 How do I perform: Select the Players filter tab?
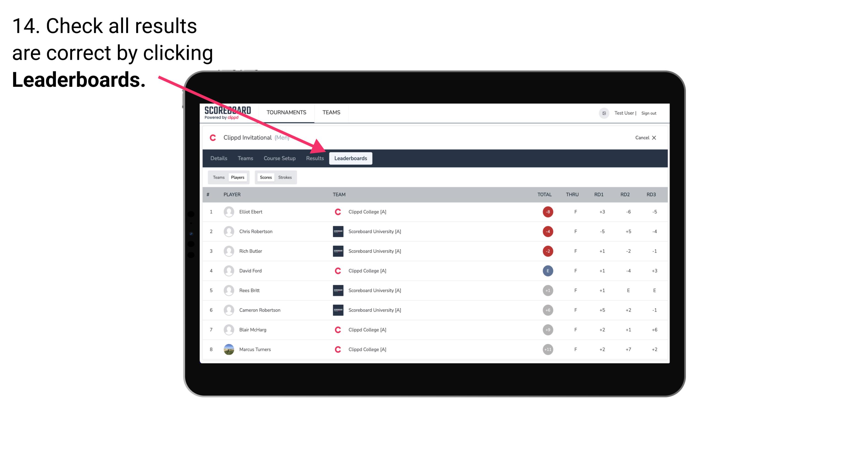[x=237, y=177]
